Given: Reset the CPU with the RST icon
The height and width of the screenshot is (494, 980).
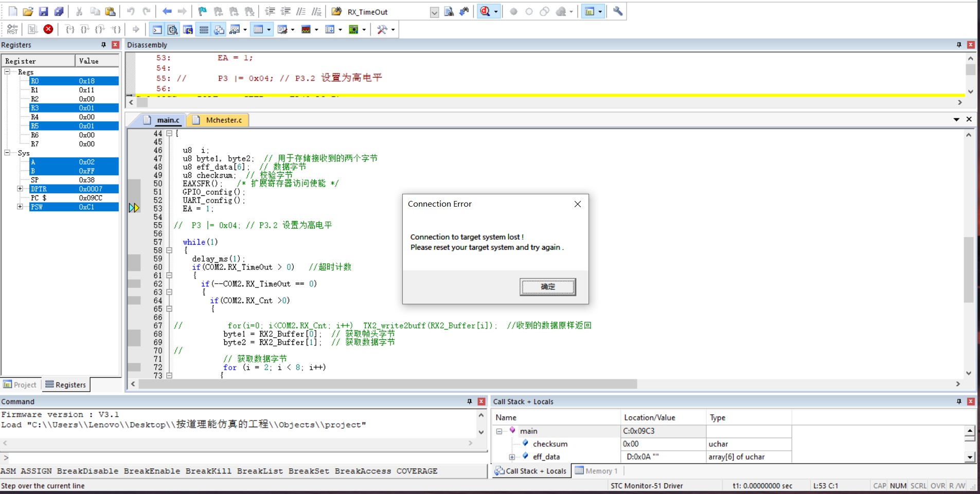Looking at the screenshot, I should [12, 29].
